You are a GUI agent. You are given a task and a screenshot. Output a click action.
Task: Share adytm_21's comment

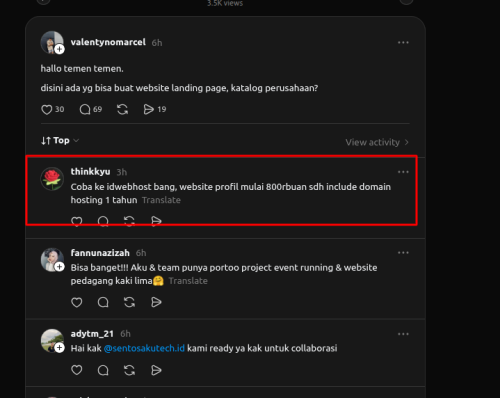[156, 370]
